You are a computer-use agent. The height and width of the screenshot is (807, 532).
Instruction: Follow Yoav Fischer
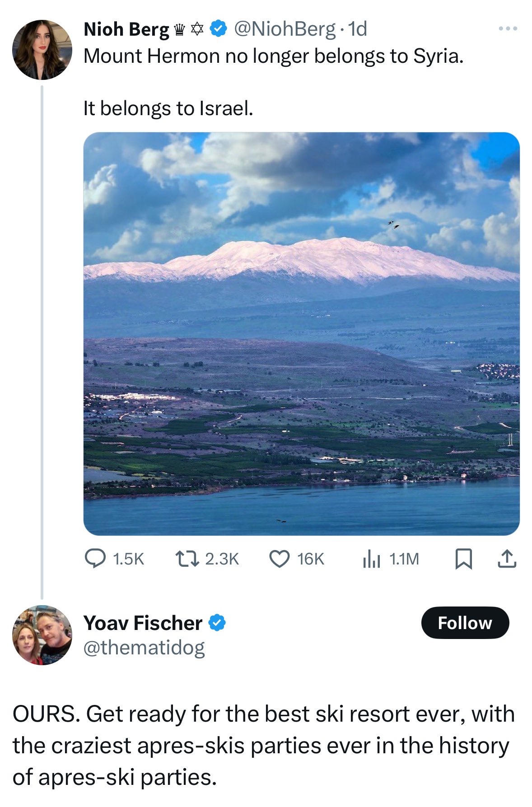(465, 623)
